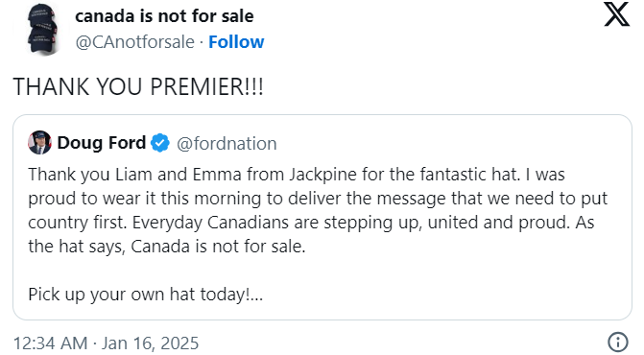
Task: Click the Jan 16, 2025 date
Action: tap(150, 343)
